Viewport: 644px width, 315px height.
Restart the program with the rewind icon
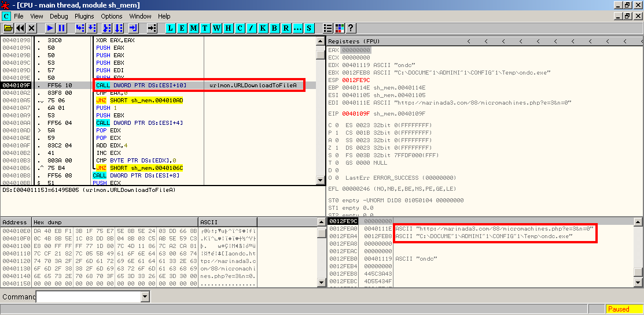tap(20, 28)
